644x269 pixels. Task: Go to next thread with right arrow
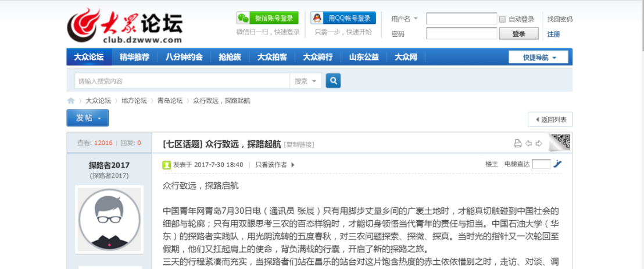coord(539,144)
